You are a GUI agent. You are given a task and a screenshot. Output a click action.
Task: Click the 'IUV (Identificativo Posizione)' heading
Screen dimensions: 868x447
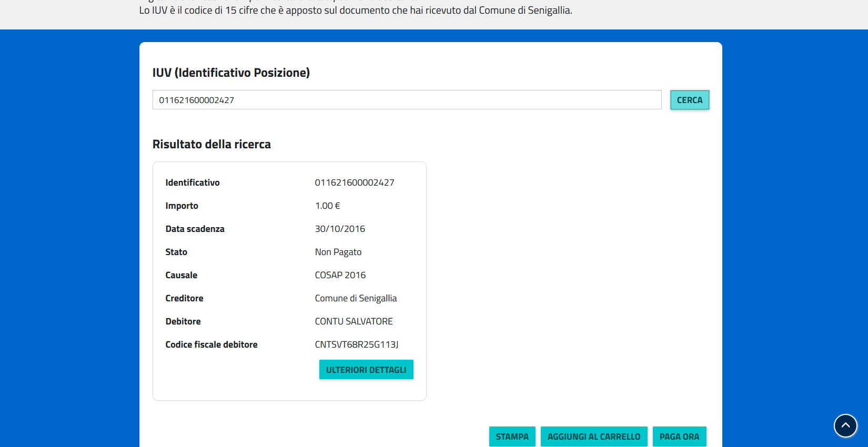(x=231, y=73)
